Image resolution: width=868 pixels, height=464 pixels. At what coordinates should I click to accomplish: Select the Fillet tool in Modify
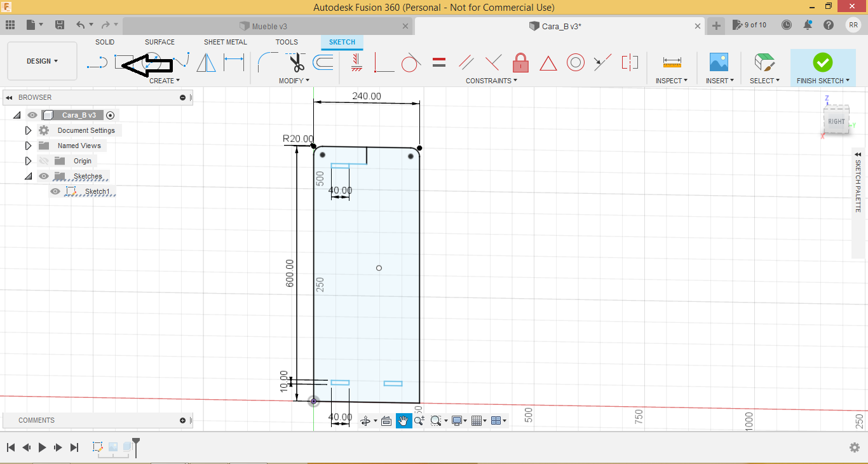click(x=268, y=62)
